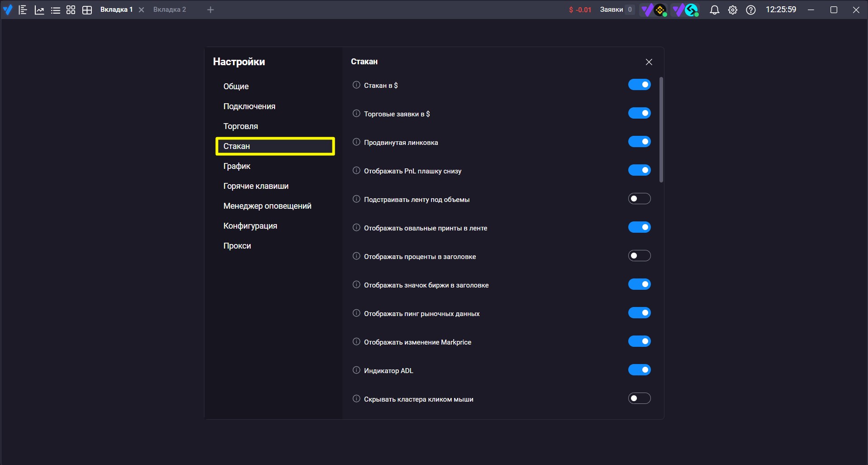Select Вкладка 1 tab
This screenshot has height=465, width=868.
click(117, 10)
